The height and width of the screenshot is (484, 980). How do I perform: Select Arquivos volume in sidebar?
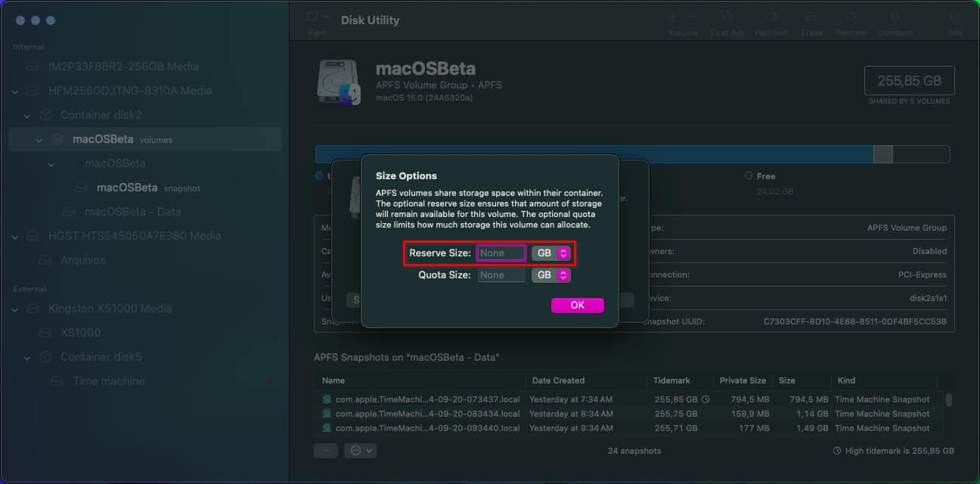pyautogui.click(x=82, y=260)
